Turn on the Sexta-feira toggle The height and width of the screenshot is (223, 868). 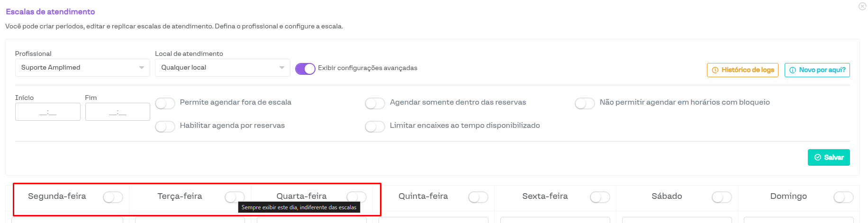click(600, 197)
